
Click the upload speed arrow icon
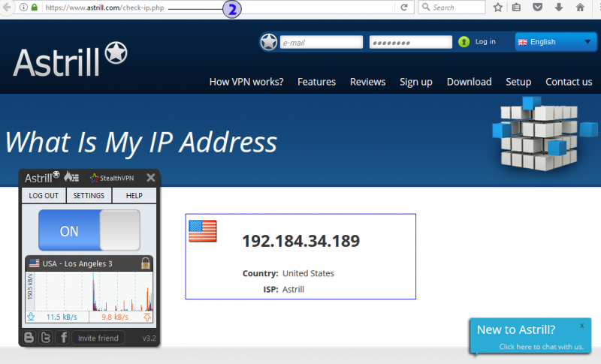coord(147,317)
